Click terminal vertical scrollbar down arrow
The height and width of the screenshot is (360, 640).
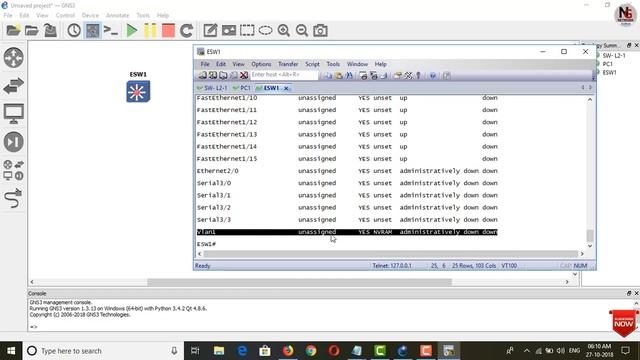click(x=590, y=246)
